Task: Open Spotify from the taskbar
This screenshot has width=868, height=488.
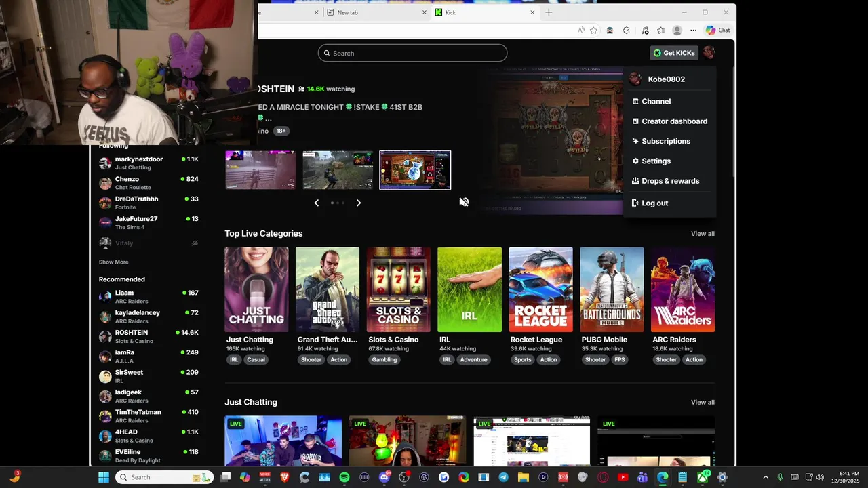Action: 344,477
